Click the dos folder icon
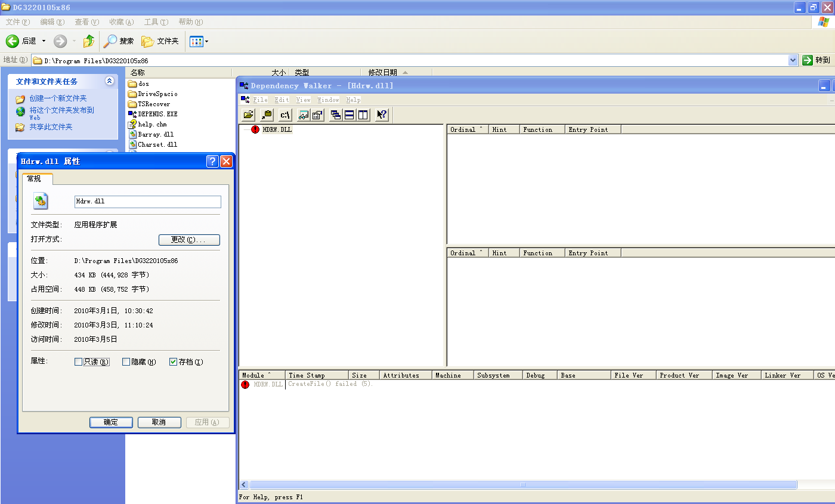Viewport: 835px width, 504px height. 132,84
